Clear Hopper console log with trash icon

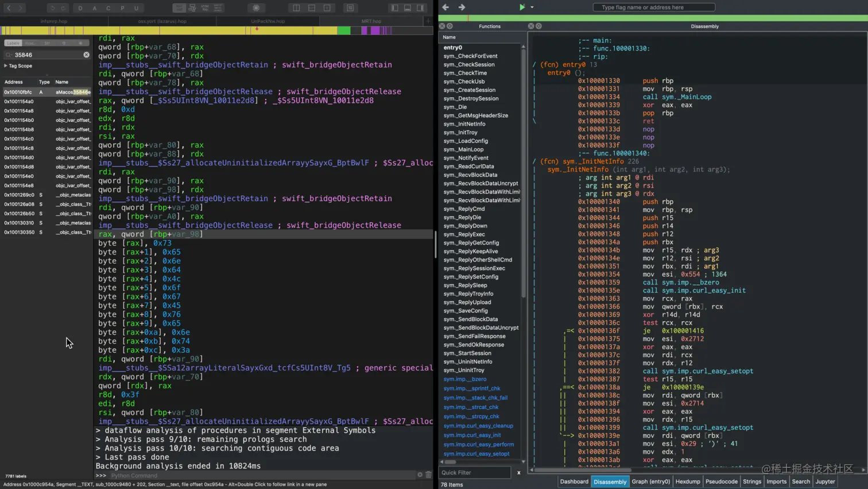tap(428, 475)
